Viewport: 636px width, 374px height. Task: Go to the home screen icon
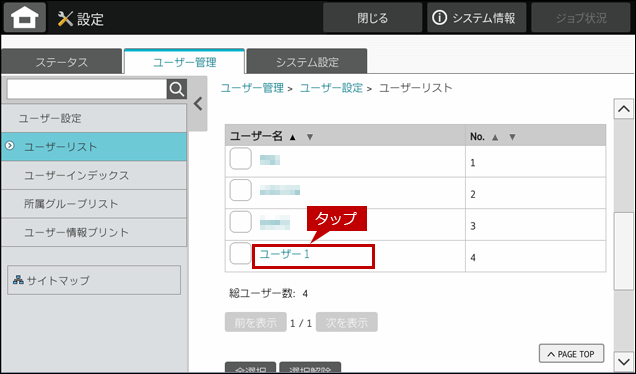coord(25,17)
